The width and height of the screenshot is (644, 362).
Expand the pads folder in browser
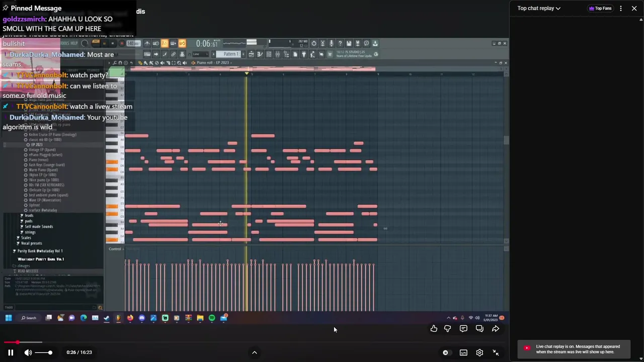click(x=28, y=221)
